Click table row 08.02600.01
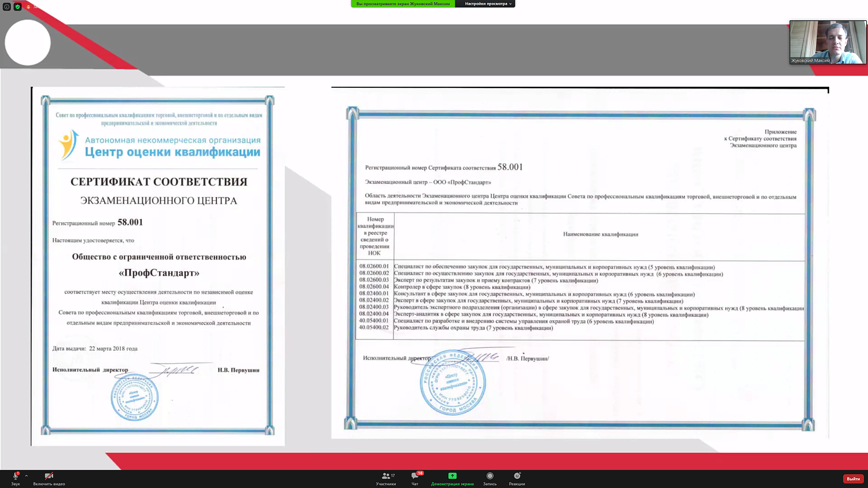This screenshot has width=868, height=488. pyautogui.click(x=580, y=267)
